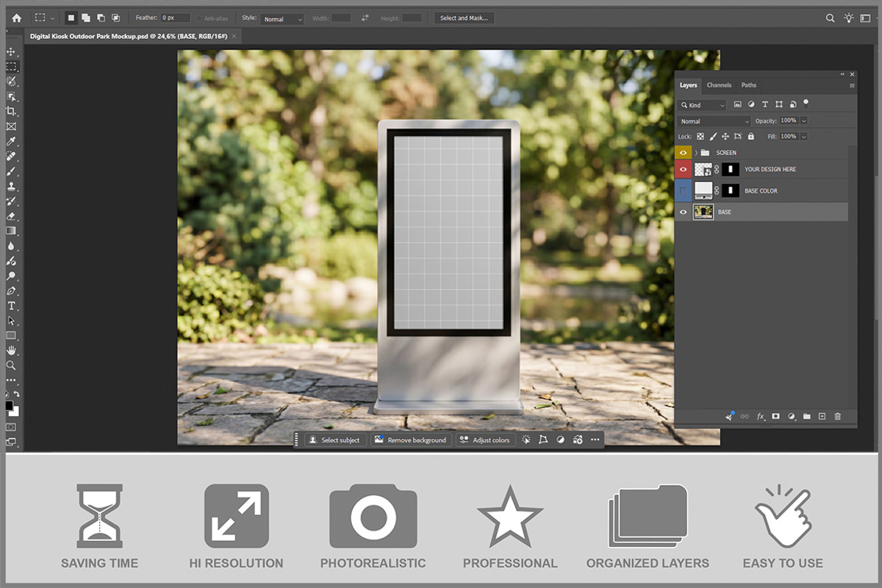Select the Move tool

[x=11, y=52]
